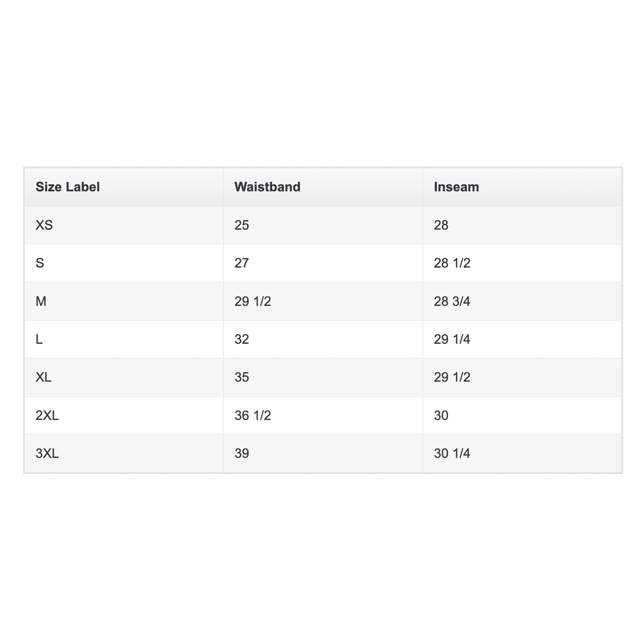644x644 pixels.
Task: Click the M waistband value 29 1/2
Action: click(x=253, y=301)
